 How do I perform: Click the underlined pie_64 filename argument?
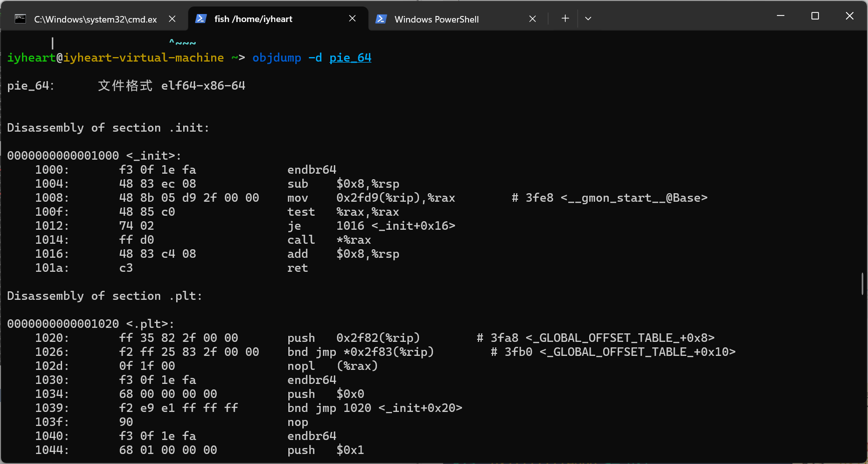coord(350,58)
